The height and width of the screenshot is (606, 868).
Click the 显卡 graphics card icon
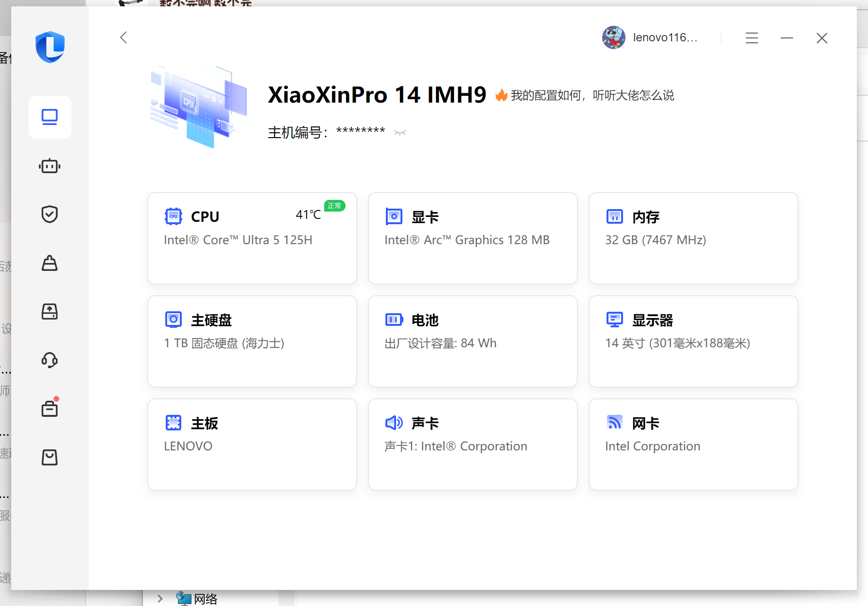click(x=394, y=216)
